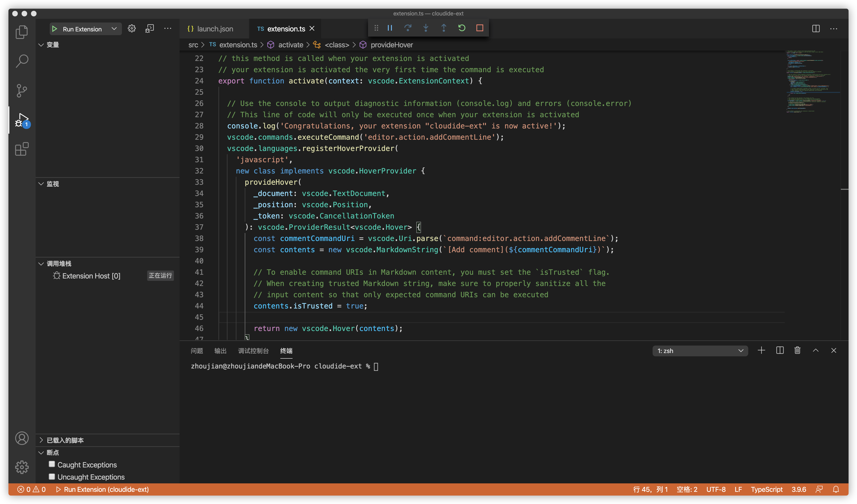The height and width of the screenshot is (504, 857).
Task: Split the editor to the right
Action: click(x=816, y=29)
